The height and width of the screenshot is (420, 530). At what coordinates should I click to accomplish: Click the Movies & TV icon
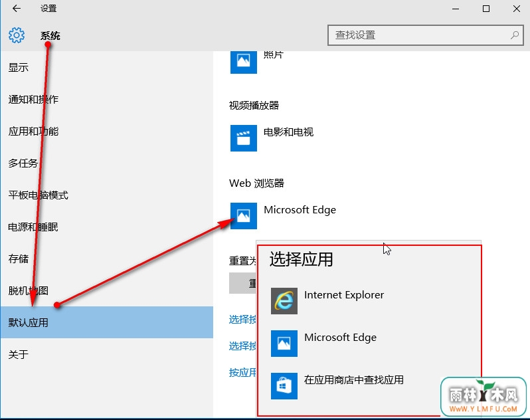[x=243, y=138]
